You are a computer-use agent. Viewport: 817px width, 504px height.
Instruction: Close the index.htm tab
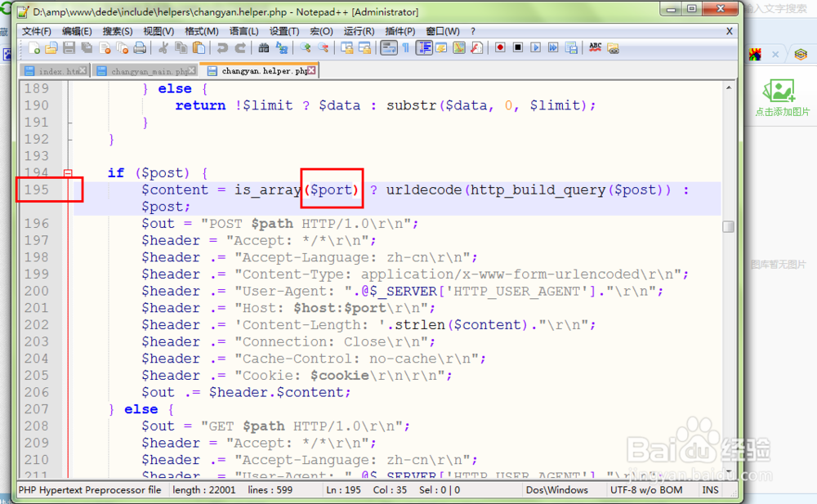pos(83,70)
